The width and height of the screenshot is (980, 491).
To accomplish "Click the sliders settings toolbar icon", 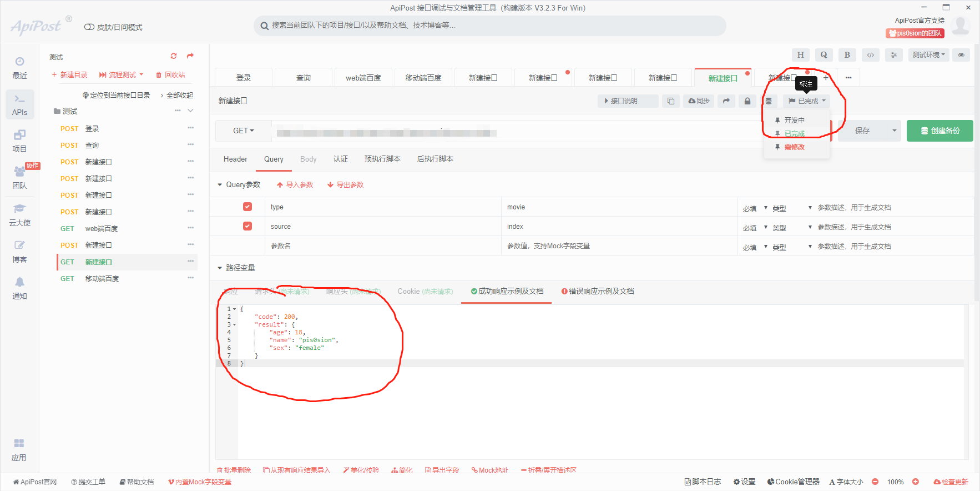I will click(x=893, y=55).
